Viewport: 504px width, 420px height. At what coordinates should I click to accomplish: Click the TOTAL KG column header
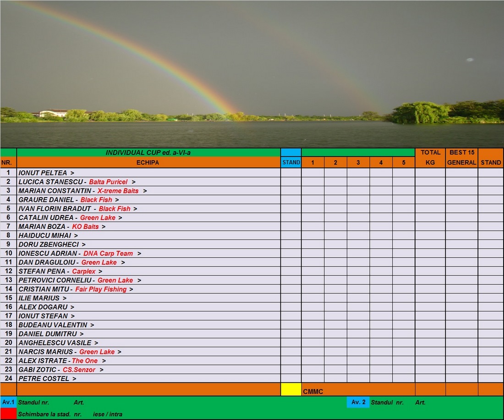[x=430, y=157]
